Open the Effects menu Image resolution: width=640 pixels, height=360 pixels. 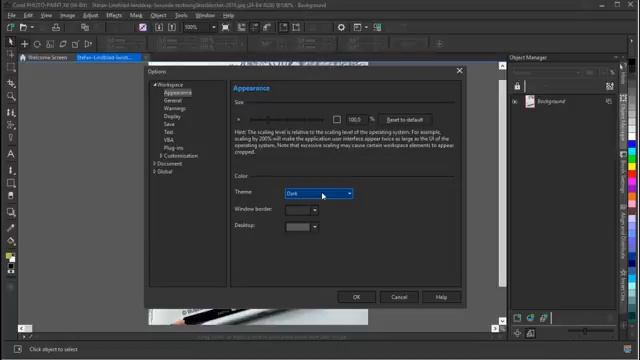point(114,16)
